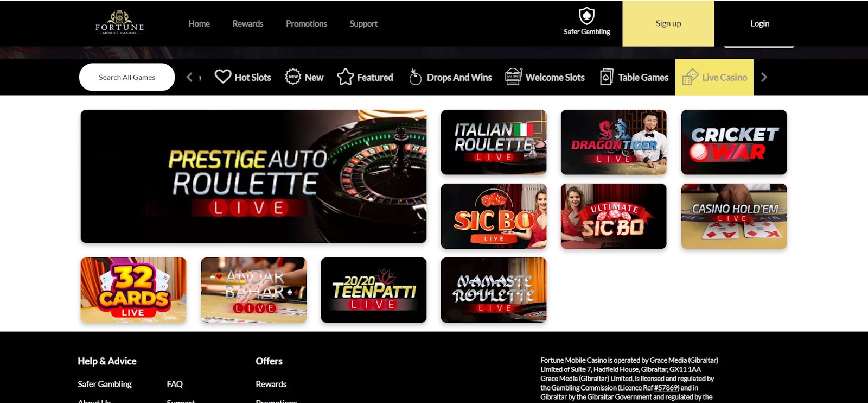This screenshot has height=403, width=868.
Task: Focus the Search All Games field
Action: [127, 77]
